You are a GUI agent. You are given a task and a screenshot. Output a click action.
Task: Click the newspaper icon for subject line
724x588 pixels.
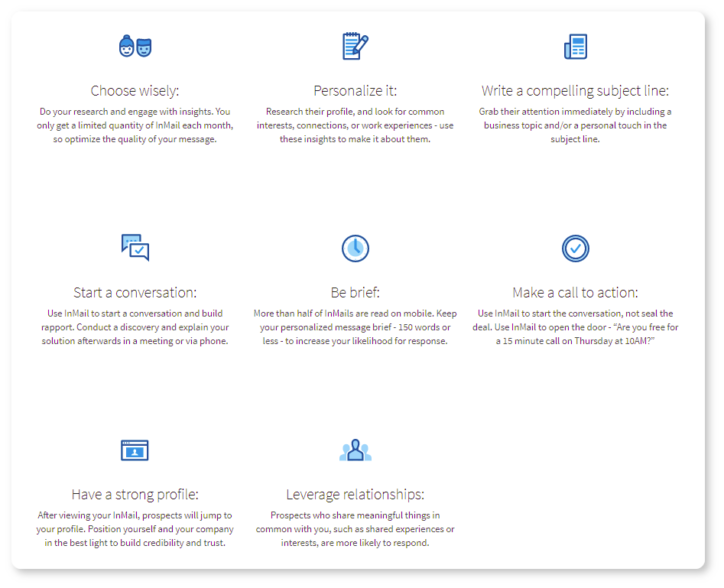[x=576, y=47]
